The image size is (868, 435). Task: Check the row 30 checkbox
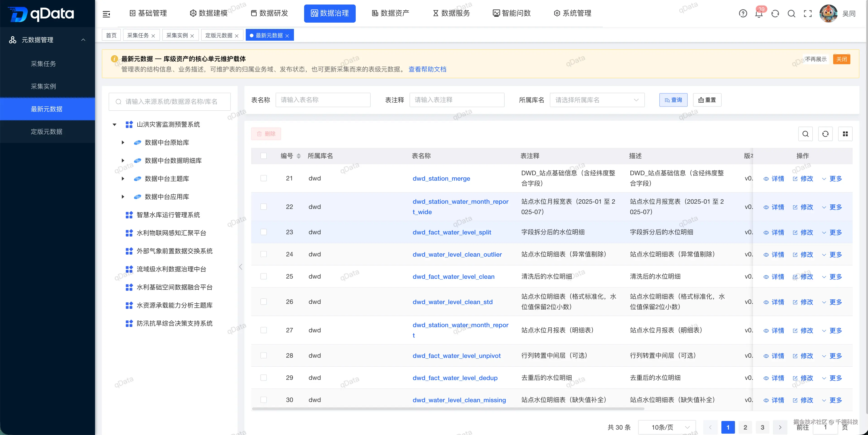click(x=263, y=400)
